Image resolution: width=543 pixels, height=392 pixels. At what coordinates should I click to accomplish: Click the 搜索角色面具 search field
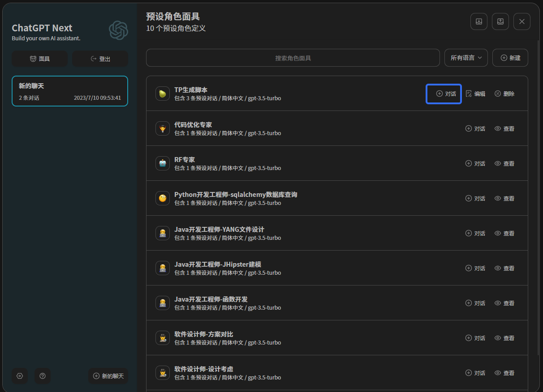pos(293,58)
